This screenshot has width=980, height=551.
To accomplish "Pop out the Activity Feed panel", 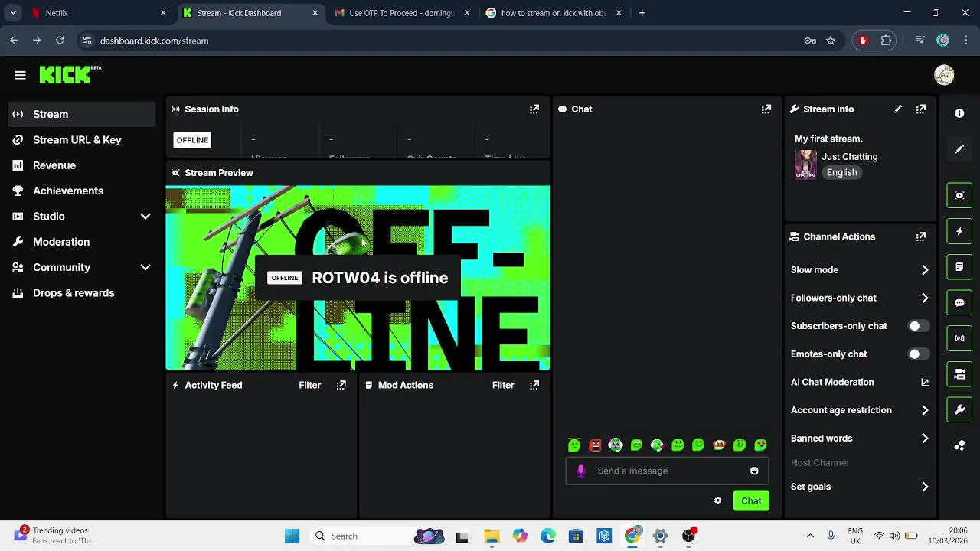I will tap(341, 386).
